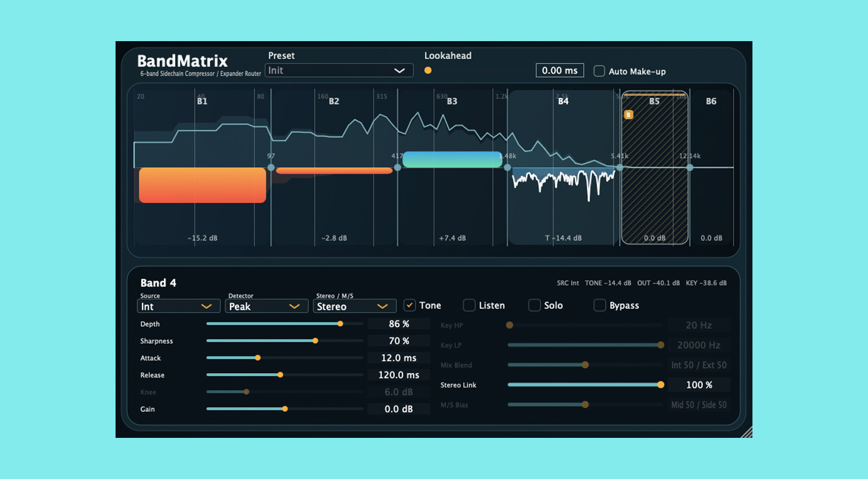Image resolution: width=868 pixels, height=479 pixels.
Task: Click the orange Lookahead indicator dot
Action: point(428,70)
